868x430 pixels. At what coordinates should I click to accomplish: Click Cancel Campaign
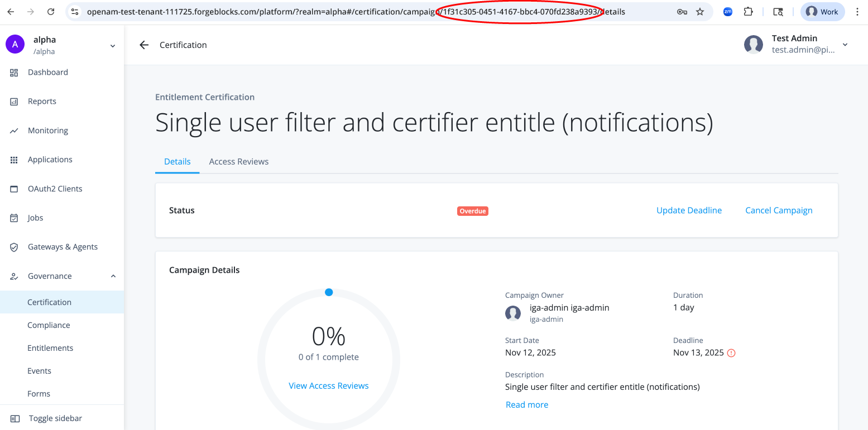pos(779,210)
